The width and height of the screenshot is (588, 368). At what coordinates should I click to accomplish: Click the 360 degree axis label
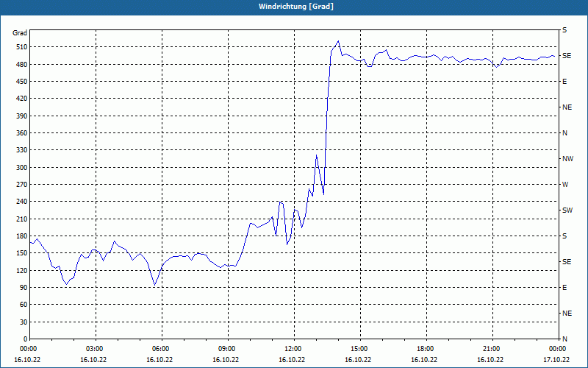(22, 133)
